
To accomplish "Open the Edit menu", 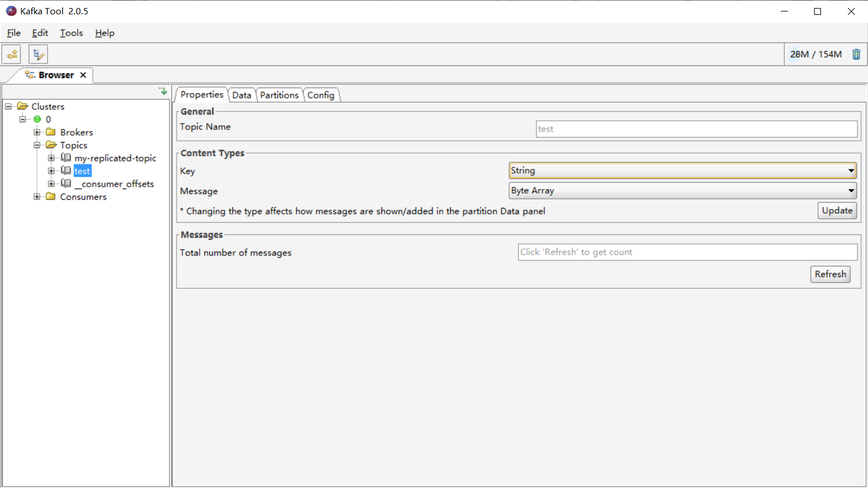I will 40,33.
